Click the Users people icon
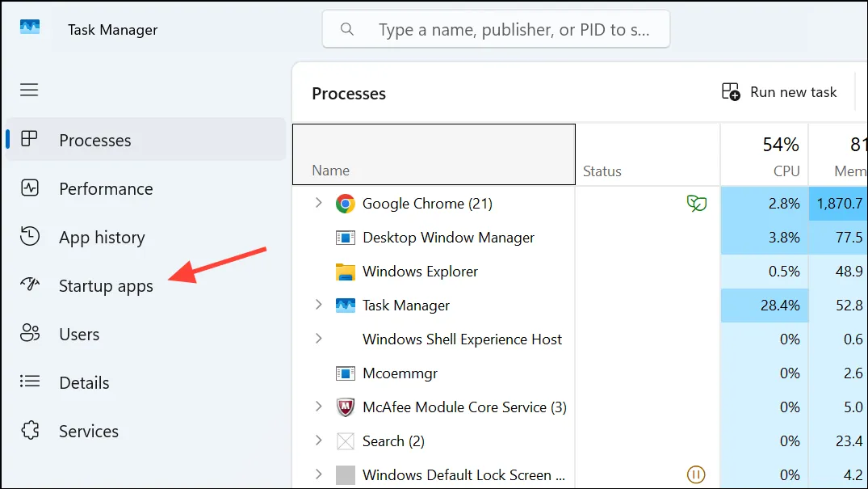 (30, 333)
